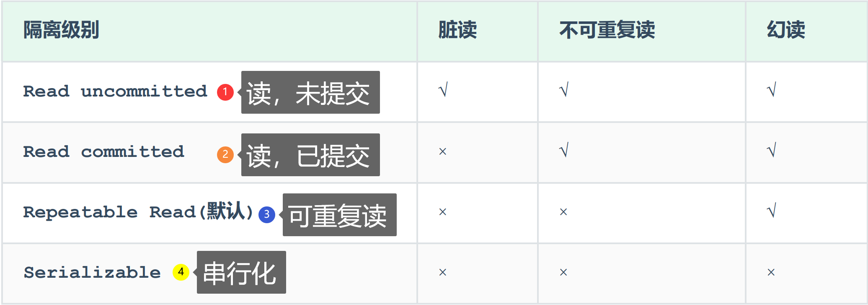Click the Read committed text

[x=103, y=152]
